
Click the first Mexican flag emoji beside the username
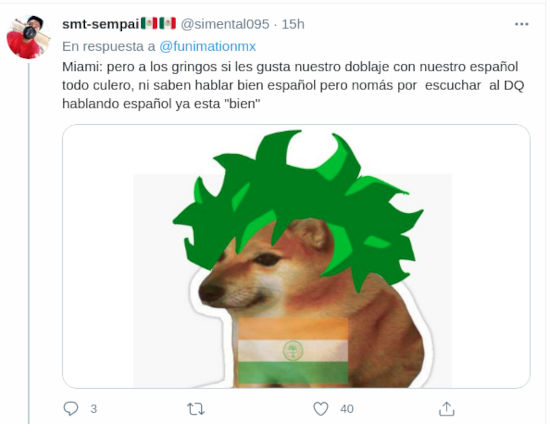(x=149, y=23)
